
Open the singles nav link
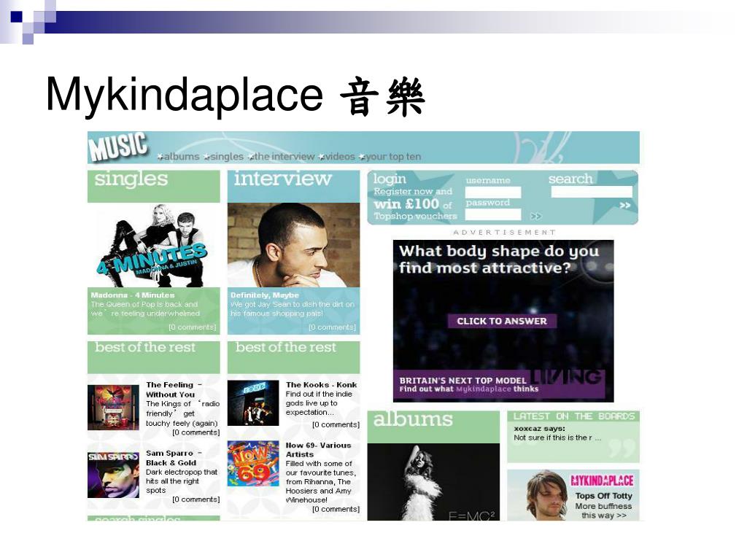pyautogui.click(x=227, y=157)
